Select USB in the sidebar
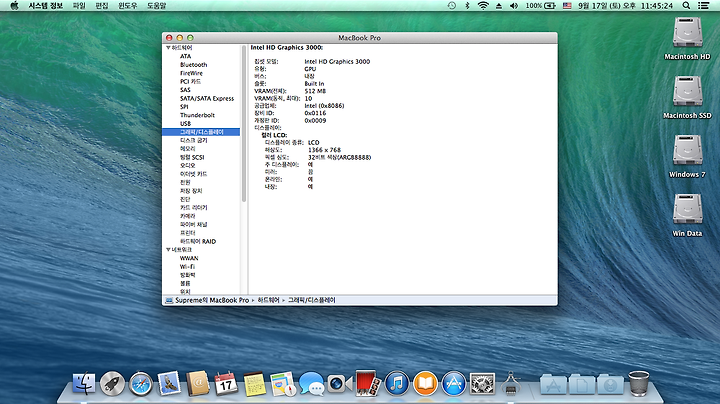 185,123
